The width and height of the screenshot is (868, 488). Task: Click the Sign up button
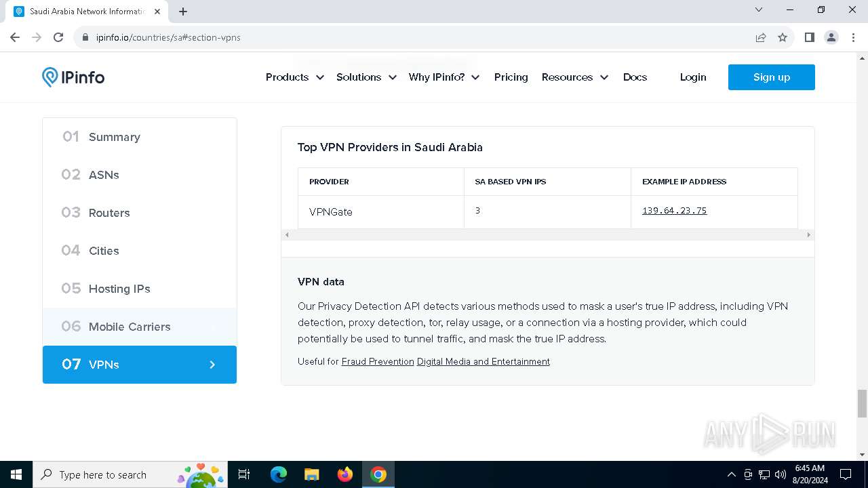772,77
